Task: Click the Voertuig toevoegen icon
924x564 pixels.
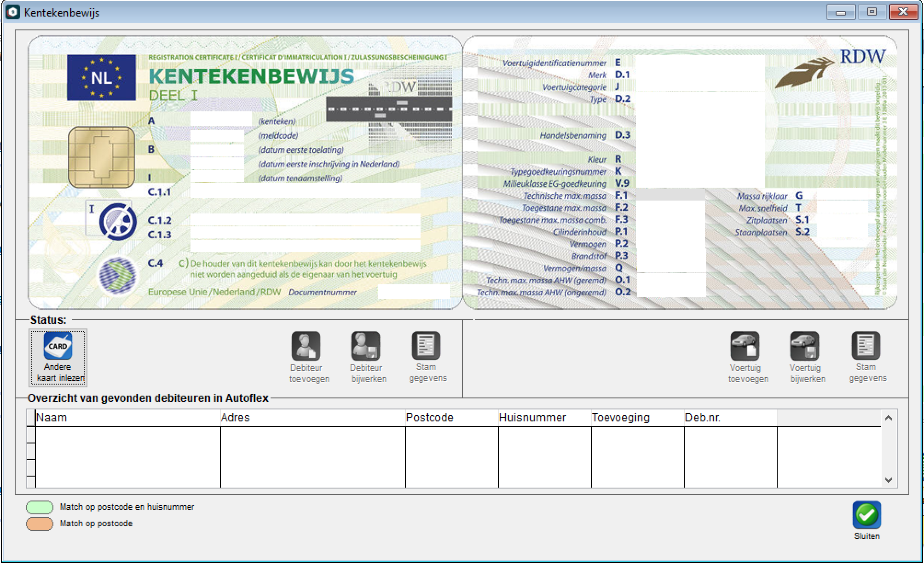Action: point(745,346)
